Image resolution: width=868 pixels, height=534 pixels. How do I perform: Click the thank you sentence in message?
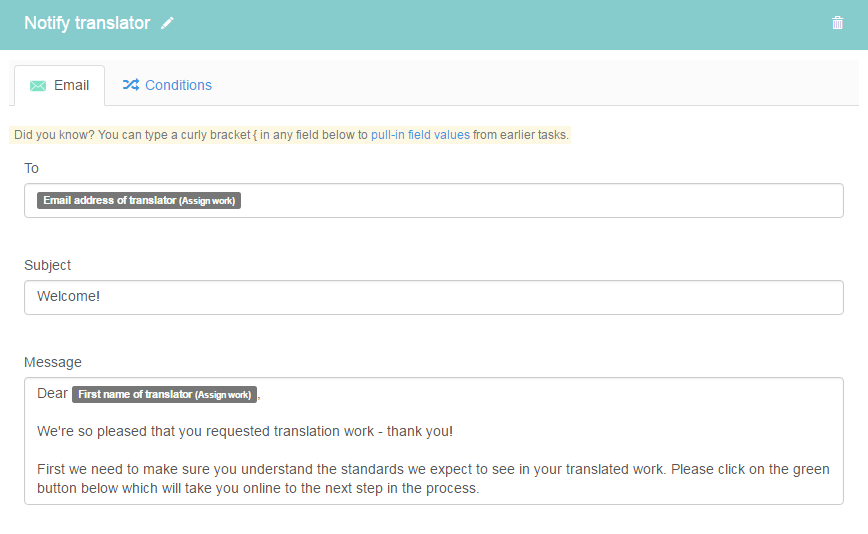point(245,431)
